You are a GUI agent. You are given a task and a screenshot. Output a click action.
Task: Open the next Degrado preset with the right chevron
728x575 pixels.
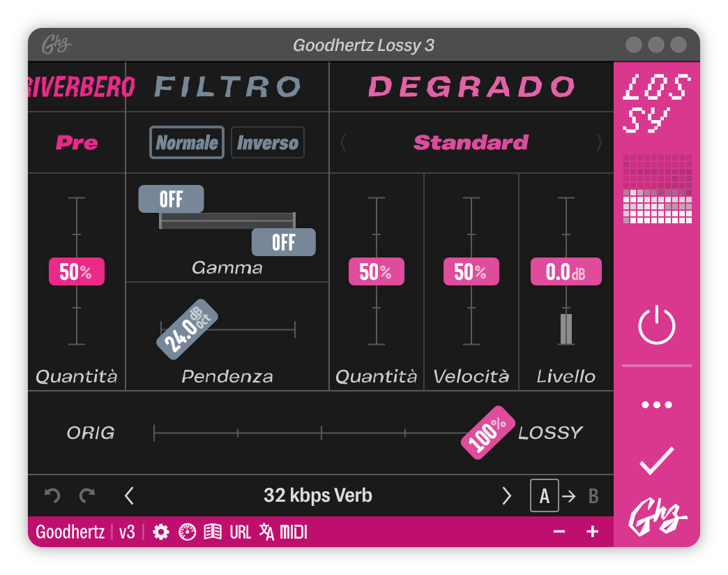(x=598, y=142)
